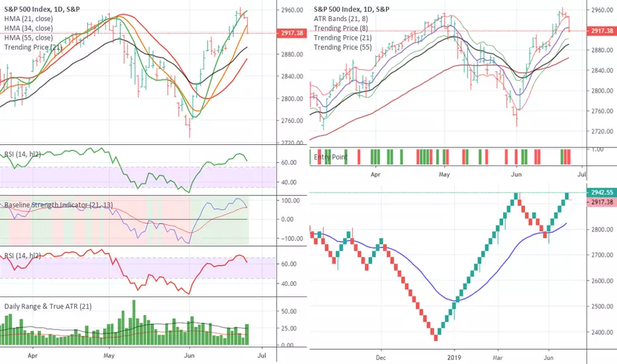Click the Jul label under Entry Point pane

click(582, 174)
